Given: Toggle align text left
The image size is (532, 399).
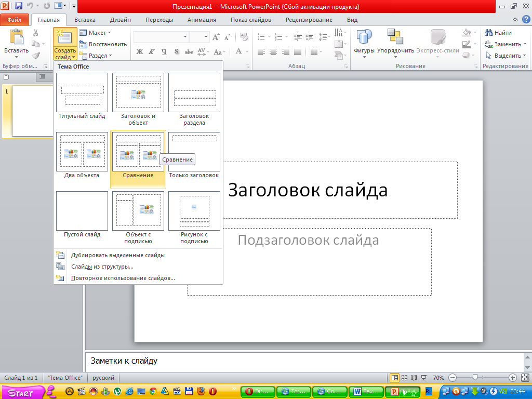Looking at the screenshot, I should click(x=261, y=51).
